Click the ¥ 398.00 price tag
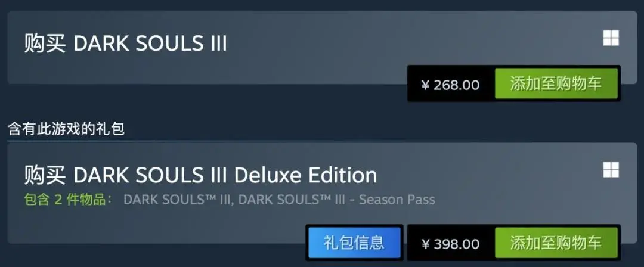 [451, 244]
